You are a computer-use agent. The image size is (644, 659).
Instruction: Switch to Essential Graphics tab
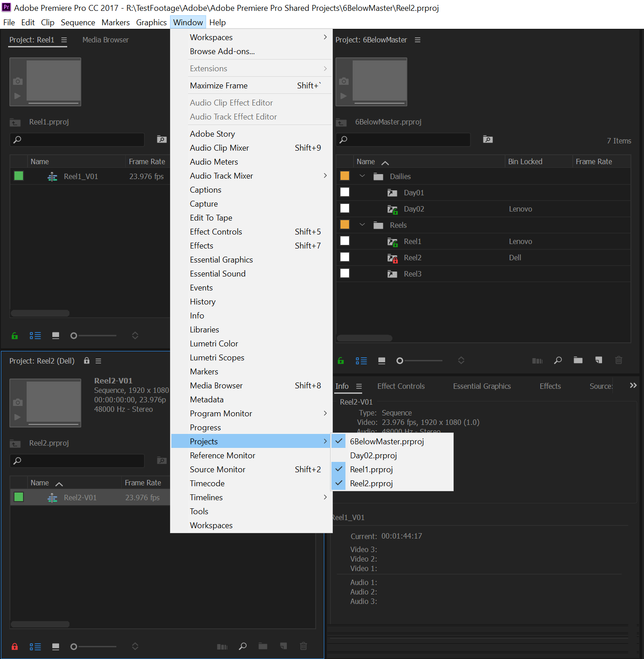482,386
